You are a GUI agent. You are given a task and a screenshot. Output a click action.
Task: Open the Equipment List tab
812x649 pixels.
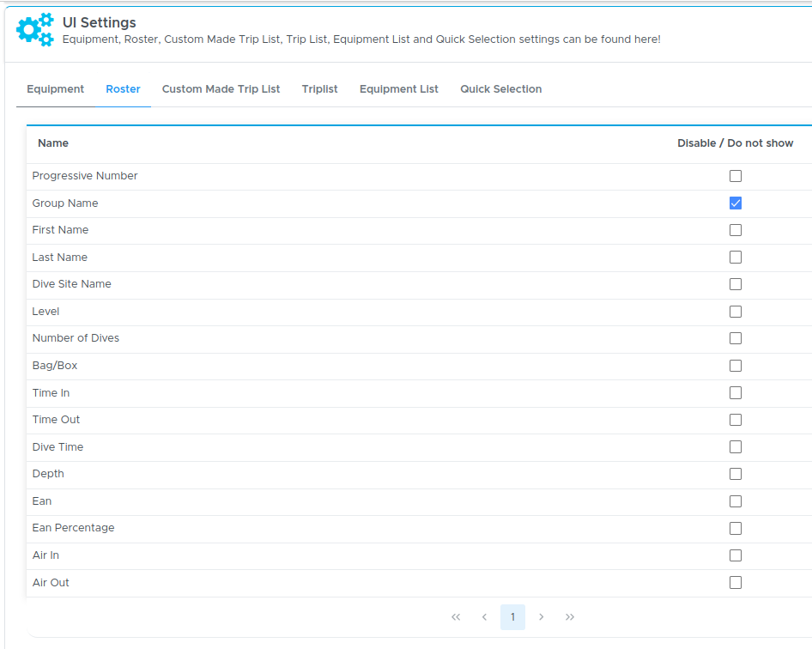[x=399, y=89]
